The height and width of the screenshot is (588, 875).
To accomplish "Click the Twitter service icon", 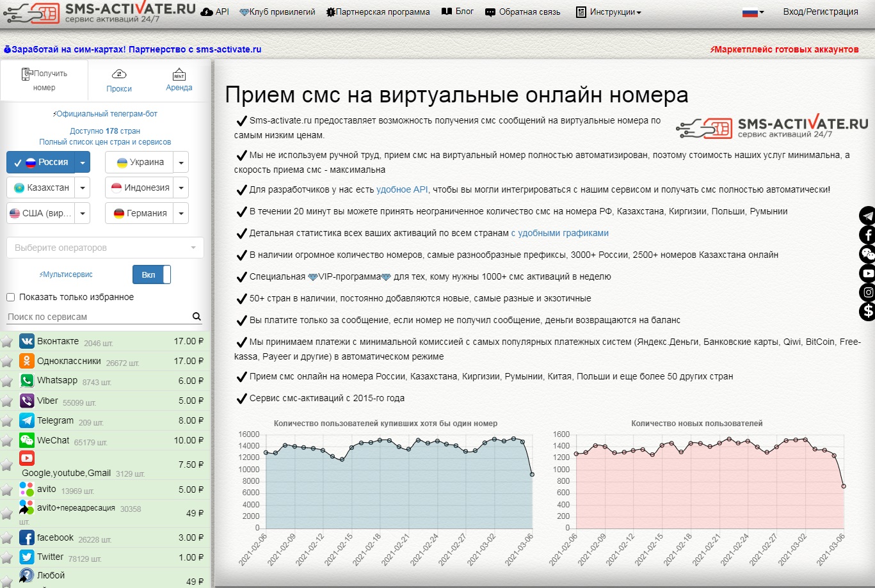I will (x=27, y=557).
